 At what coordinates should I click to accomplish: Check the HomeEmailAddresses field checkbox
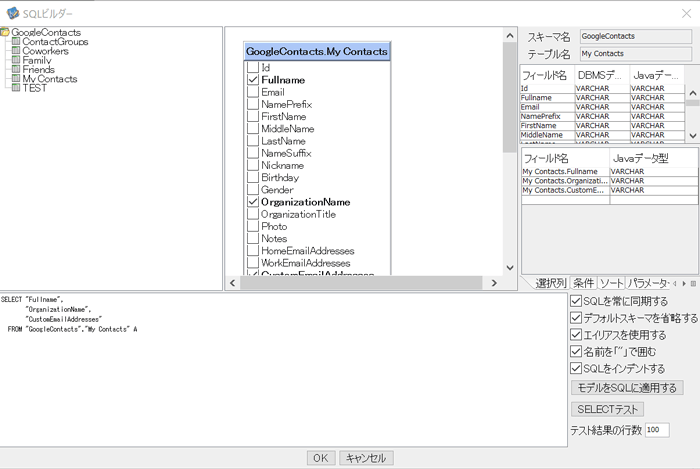[x=253, y=250]
